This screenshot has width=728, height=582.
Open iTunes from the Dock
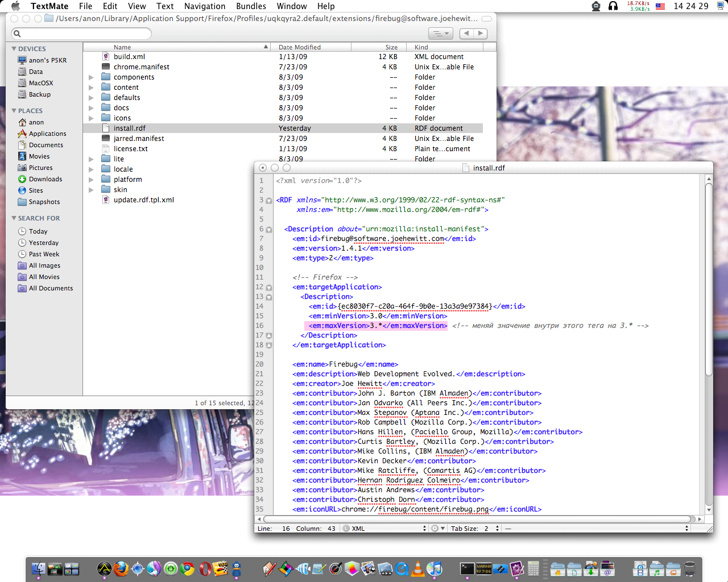pos(435,569)
